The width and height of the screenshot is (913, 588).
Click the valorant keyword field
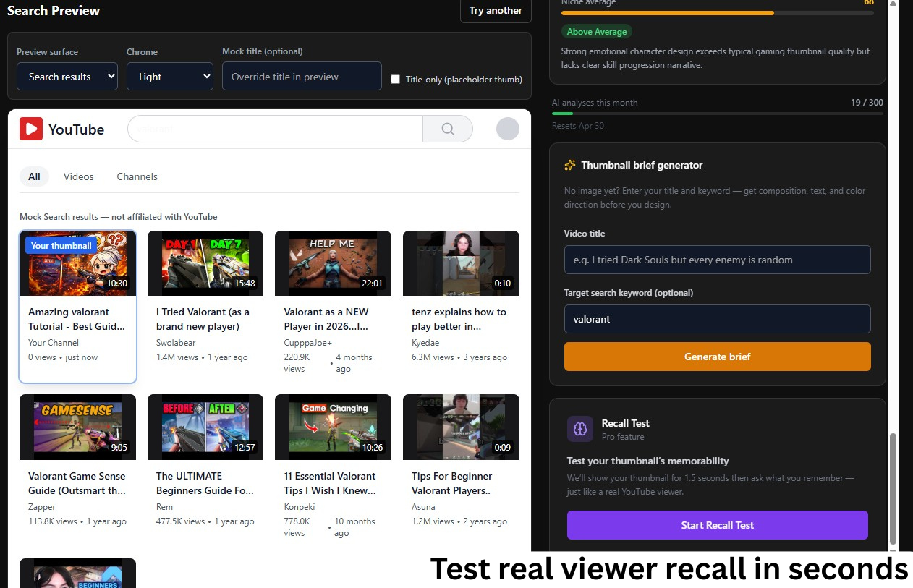pos(717,319)
